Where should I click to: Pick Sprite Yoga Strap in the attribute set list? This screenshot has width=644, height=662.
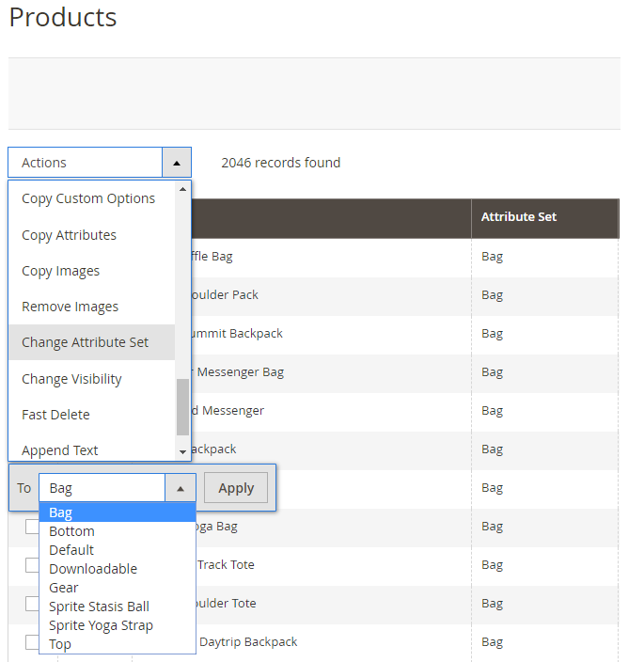pyautogui.click(x=101, y=625)
